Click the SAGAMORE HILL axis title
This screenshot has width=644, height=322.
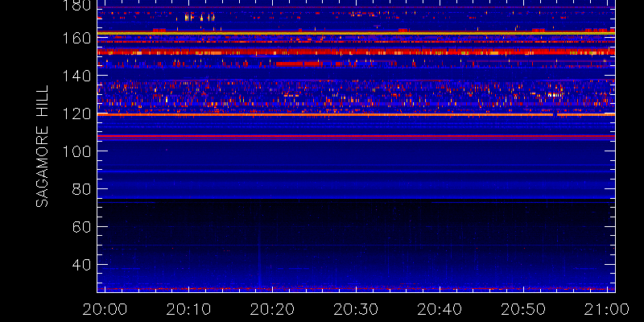pos(42,147)
